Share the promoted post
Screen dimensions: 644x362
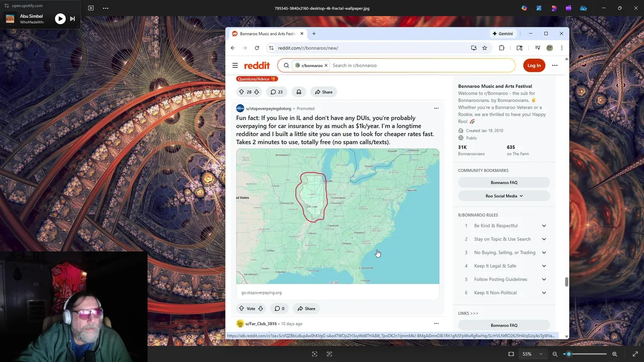click(306, 309)
